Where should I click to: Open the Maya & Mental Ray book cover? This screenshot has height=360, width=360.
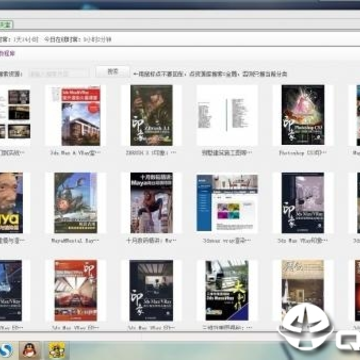76,203
